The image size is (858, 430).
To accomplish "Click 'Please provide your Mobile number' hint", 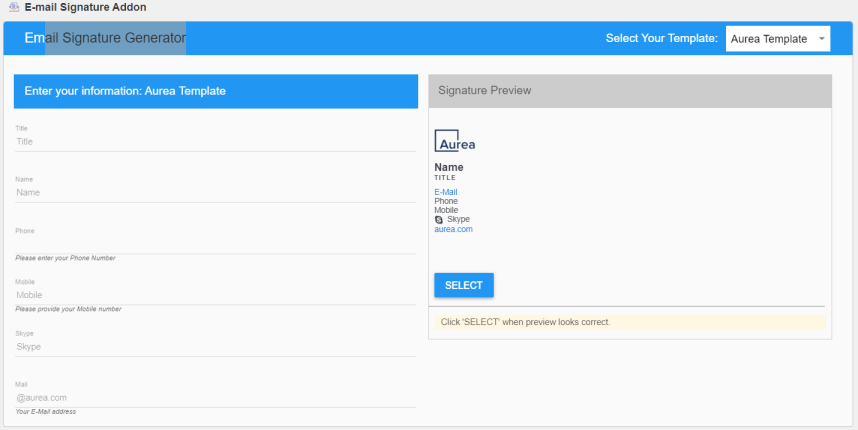I will click(68, 309).
